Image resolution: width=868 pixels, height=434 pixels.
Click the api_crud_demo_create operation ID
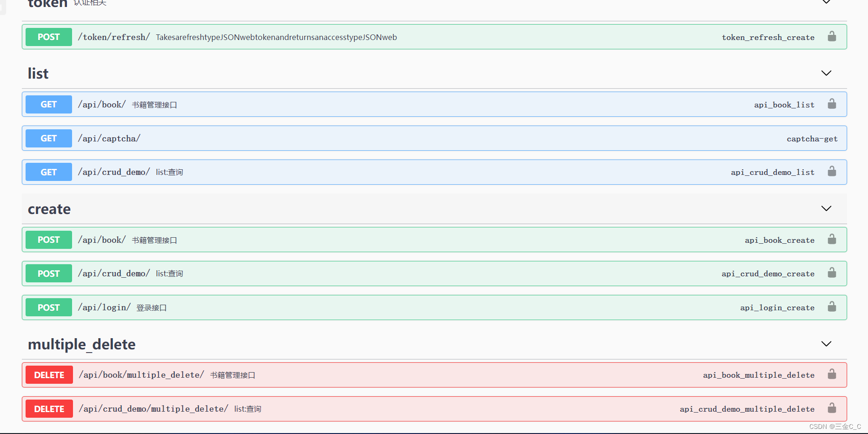click(768, 274)
